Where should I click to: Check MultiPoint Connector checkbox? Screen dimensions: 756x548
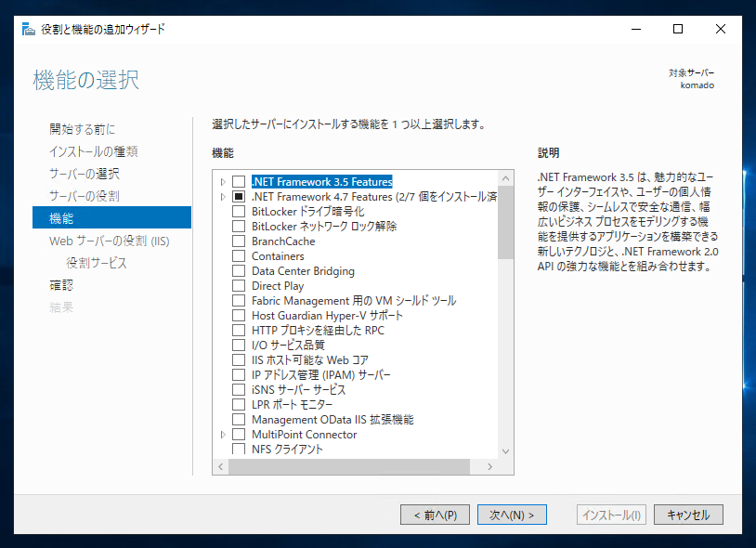(239, 435)
